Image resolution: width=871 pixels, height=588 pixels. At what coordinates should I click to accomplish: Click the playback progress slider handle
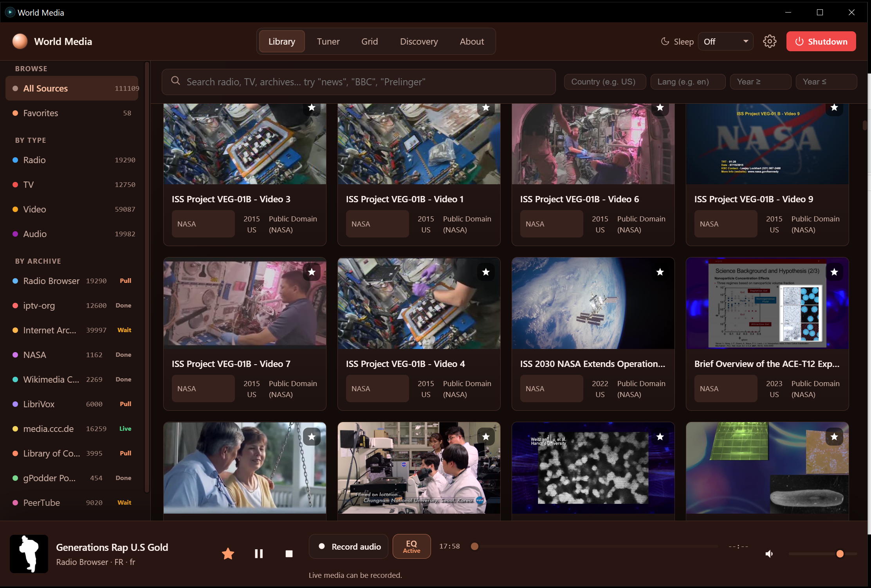474,546
